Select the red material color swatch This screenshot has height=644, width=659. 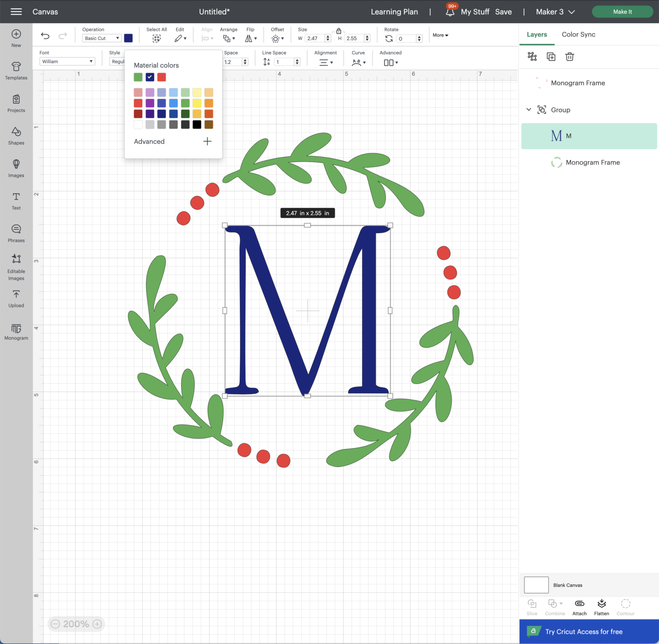tap(162, 77)
